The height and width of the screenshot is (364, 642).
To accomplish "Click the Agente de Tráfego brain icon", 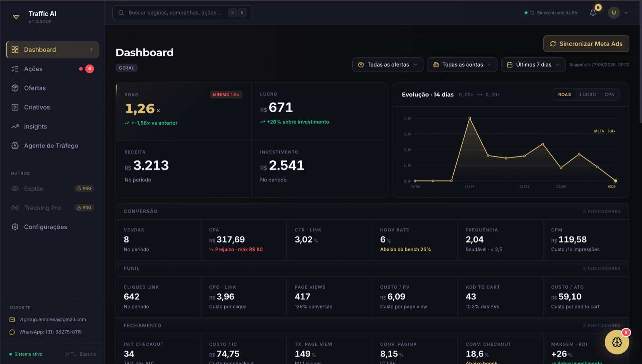I will point(15,146).
